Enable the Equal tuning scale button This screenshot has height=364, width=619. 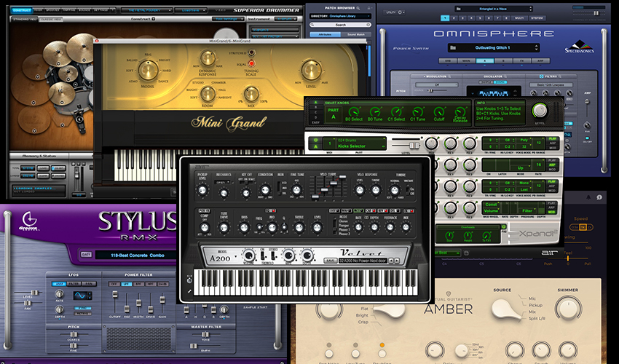click(251, 63)
